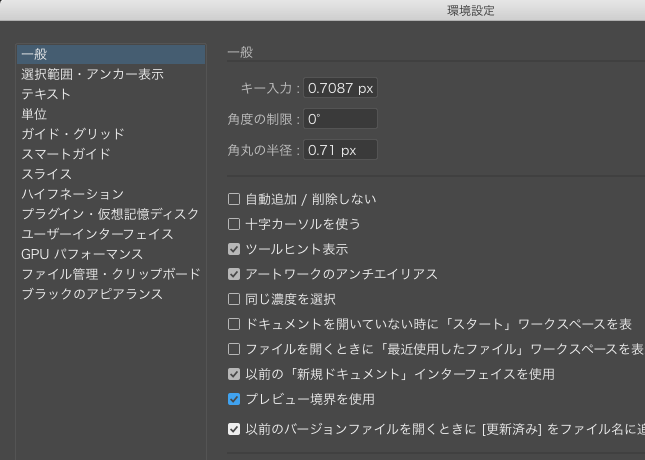
Task: Open ブラックのアピアランス settings
Action: click(x=111, y=294)
